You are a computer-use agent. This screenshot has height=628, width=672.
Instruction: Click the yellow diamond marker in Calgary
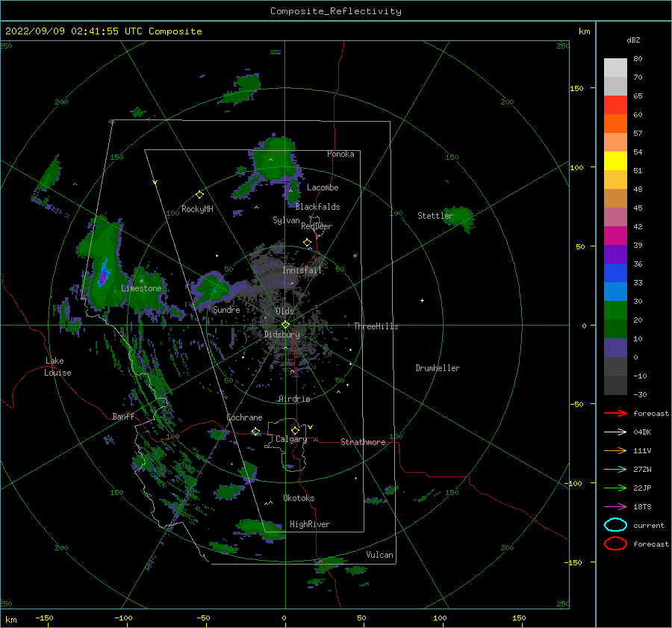click(295, 430)
